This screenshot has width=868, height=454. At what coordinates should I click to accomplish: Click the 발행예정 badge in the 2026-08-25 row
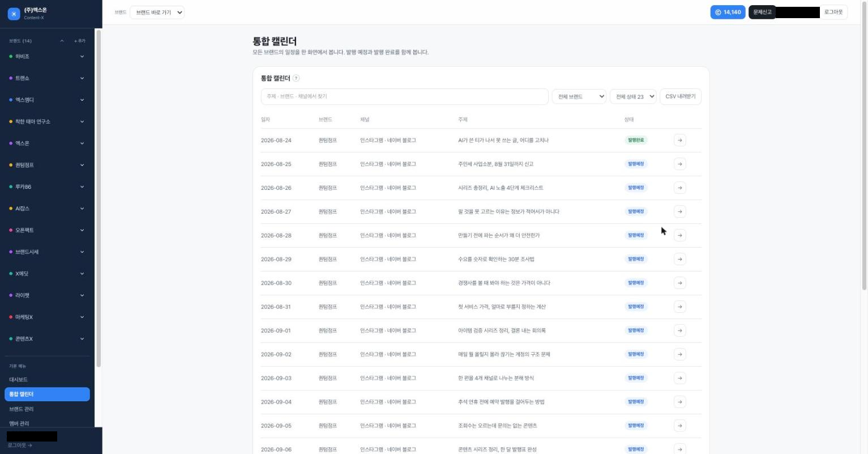click(x=636, y=164)
